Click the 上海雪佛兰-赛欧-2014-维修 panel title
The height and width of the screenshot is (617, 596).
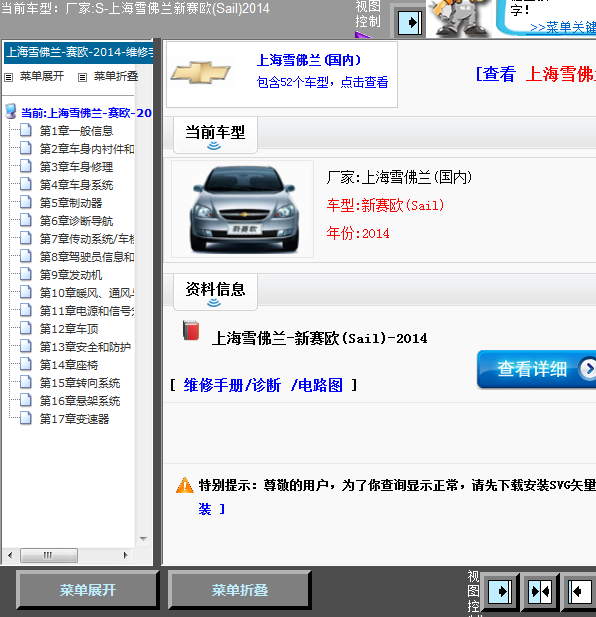(79, 52)
